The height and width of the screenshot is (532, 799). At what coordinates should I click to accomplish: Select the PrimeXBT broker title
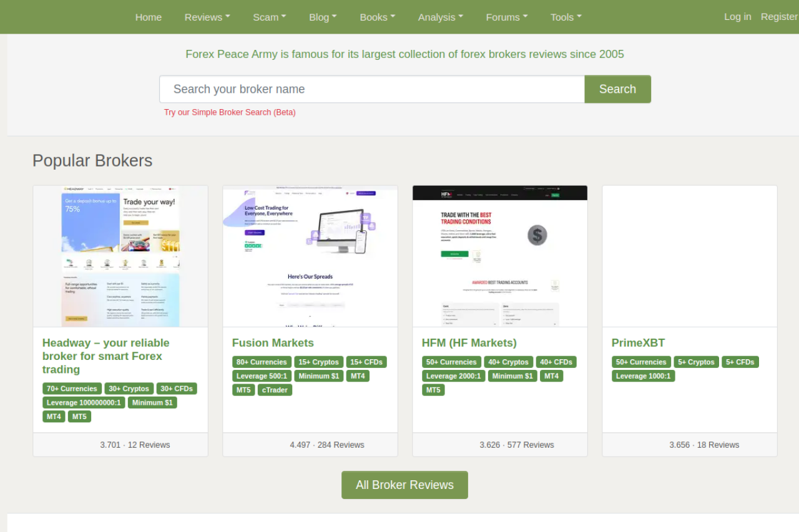tap(638, 342)
